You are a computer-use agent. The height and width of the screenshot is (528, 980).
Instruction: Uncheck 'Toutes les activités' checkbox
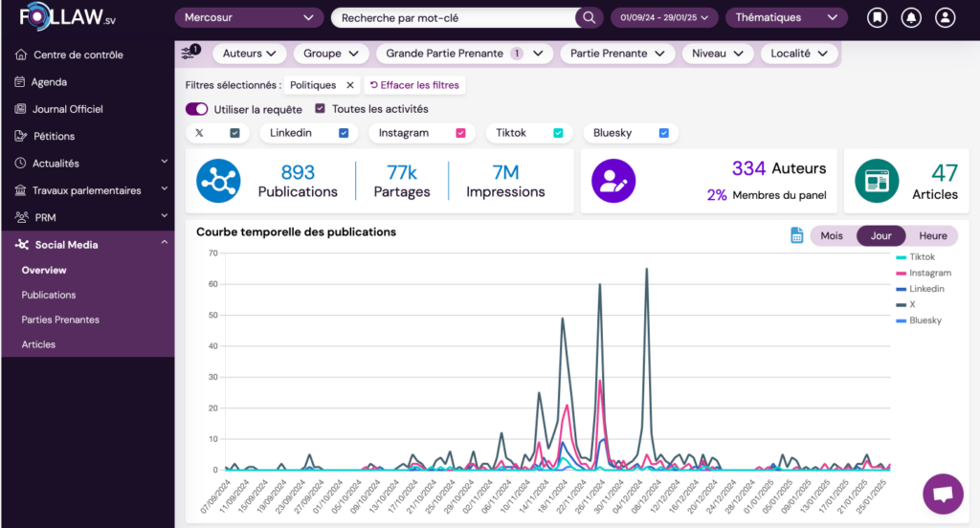pos(321,109)
